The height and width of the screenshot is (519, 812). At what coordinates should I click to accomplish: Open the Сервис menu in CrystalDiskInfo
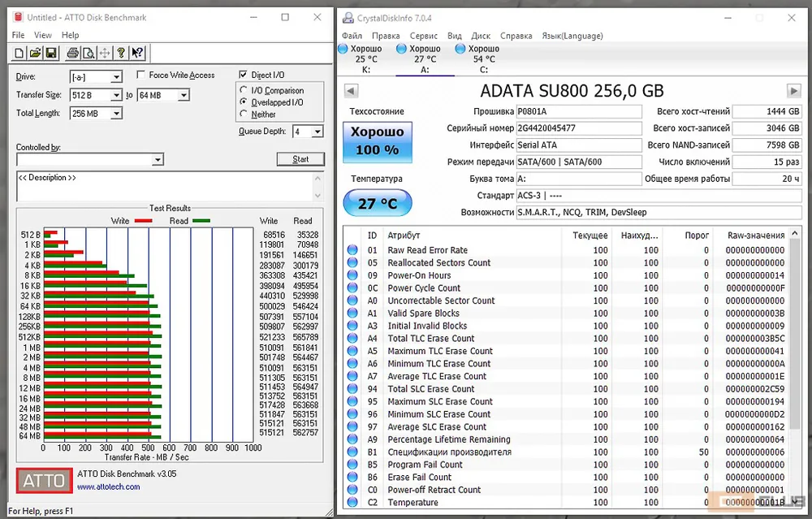coord(423,36)
